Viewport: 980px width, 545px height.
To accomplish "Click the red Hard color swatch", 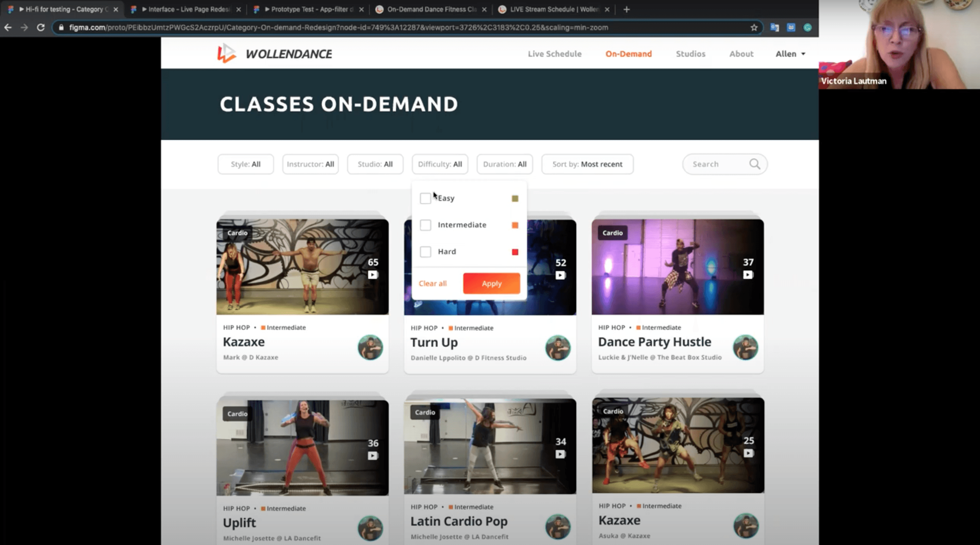I will tap(515, 252).
